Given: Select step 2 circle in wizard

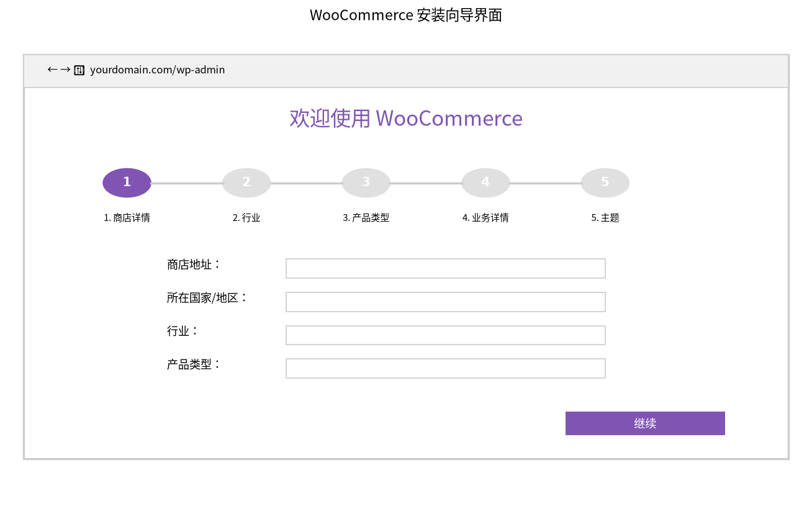Looking at the screenshot, I should pyautogui.click(x=246, y=183).
